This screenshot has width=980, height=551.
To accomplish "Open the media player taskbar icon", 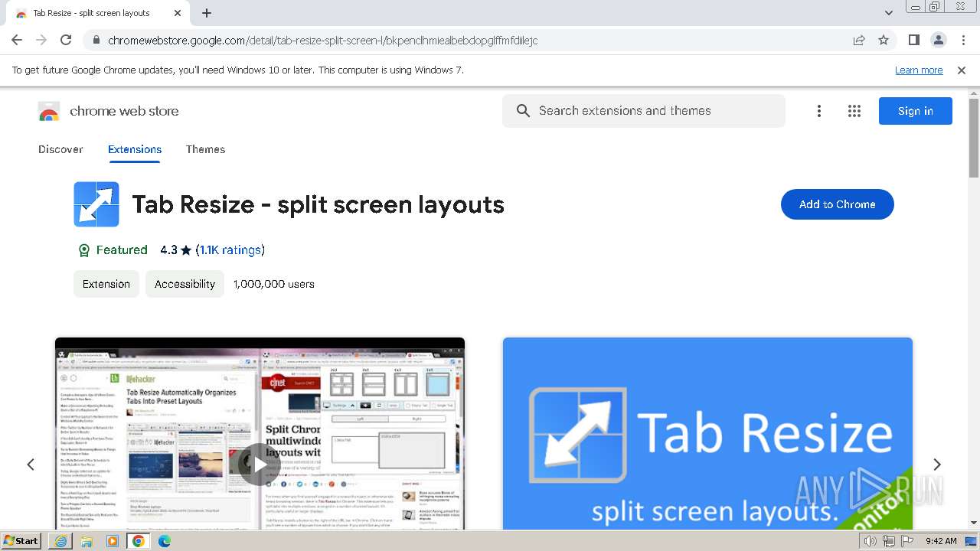I will (113, 541).
